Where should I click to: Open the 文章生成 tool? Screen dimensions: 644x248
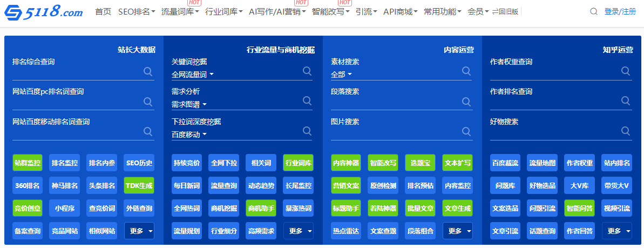coord(458,208)
